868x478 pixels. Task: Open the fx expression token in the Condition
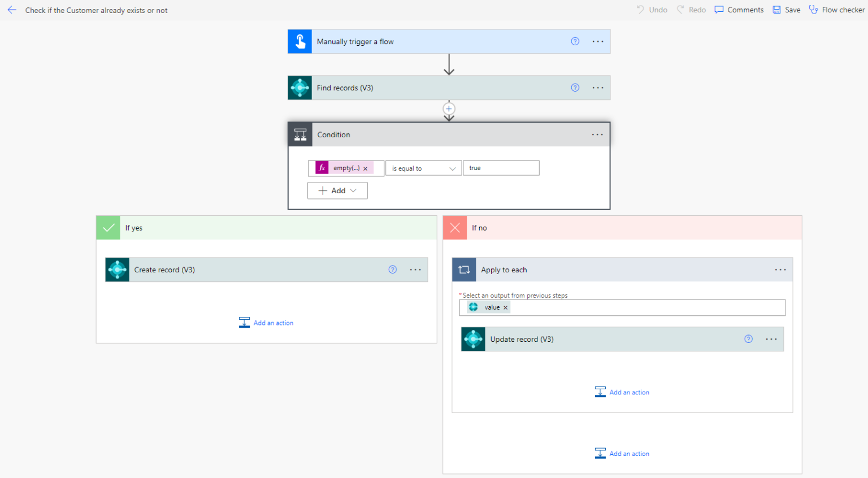[321, 168]
